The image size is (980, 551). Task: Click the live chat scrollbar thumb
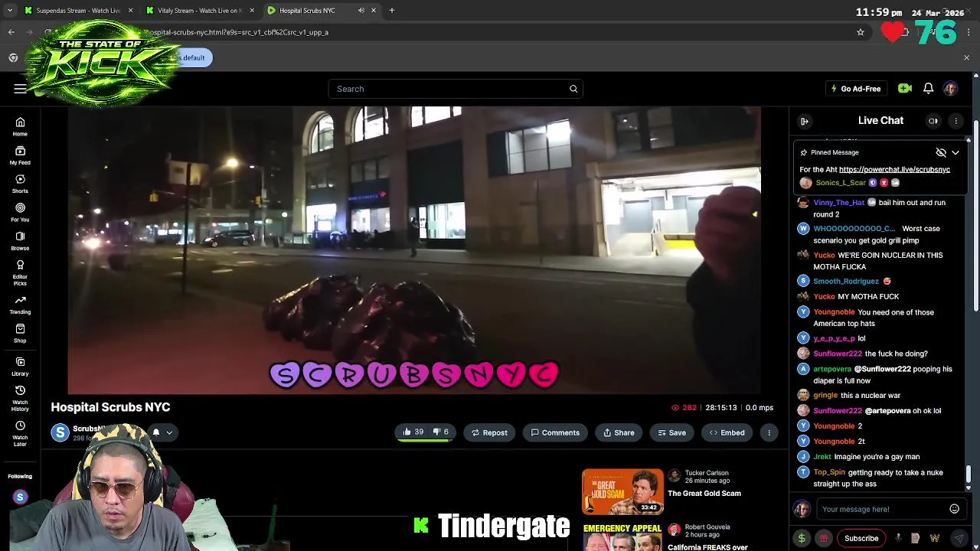[x=969, y=475]
